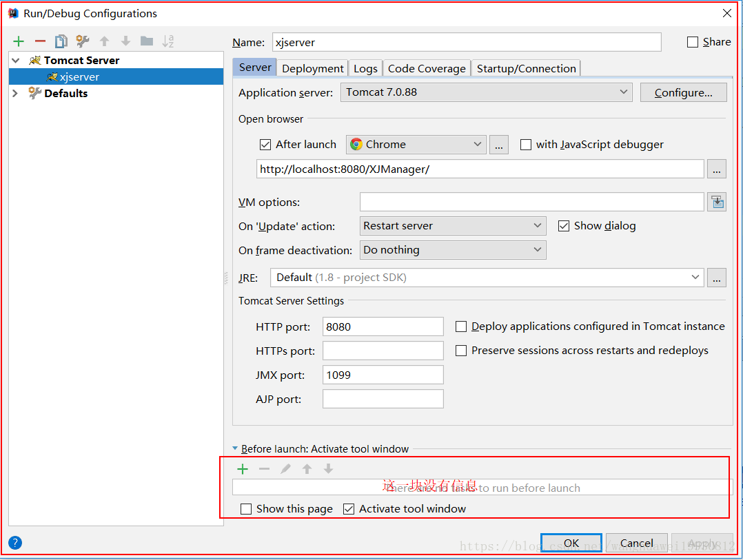Collapse Tomcat Server tree node

click(x=16, y=61)
